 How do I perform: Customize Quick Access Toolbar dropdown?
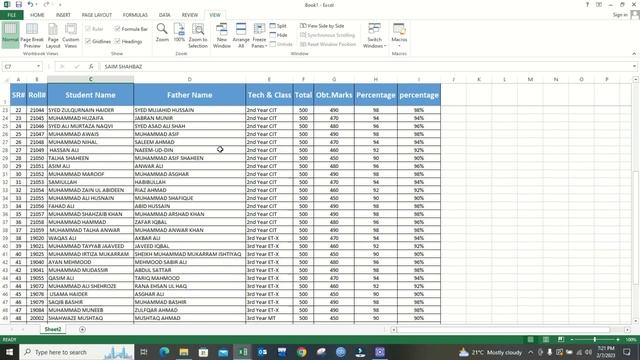click(x=60, y=4)
